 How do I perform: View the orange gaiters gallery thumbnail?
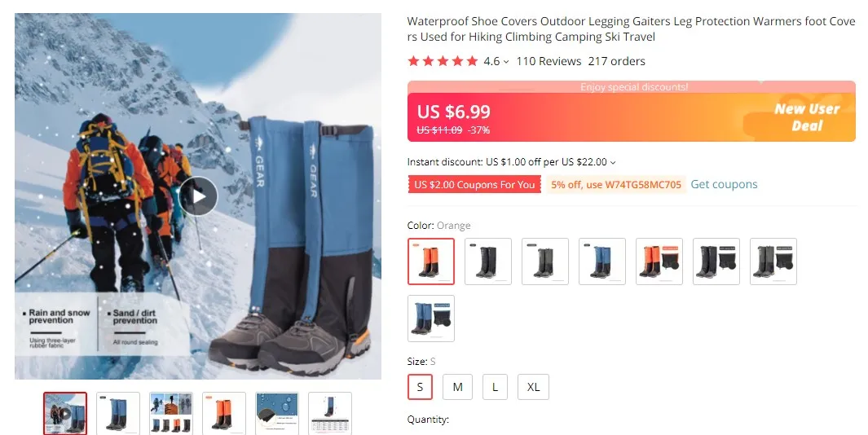pyautogui.click(x=224, y=414)
